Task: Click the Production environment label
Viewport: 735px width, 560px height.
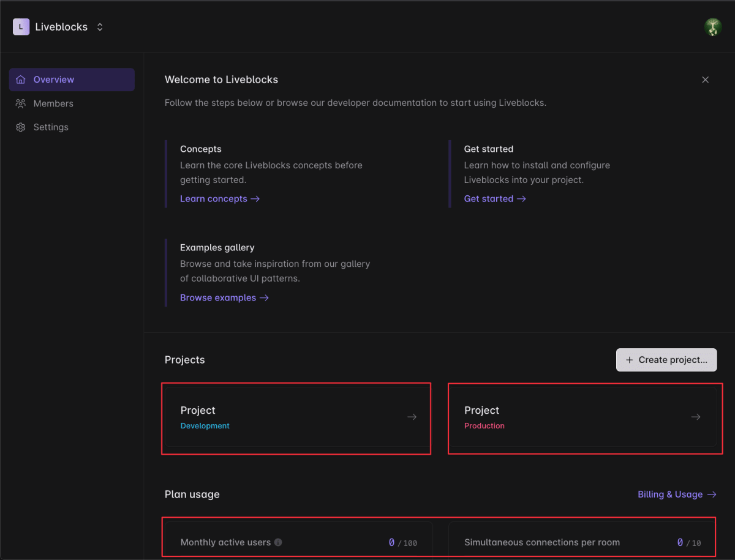Action: point(484,426)
